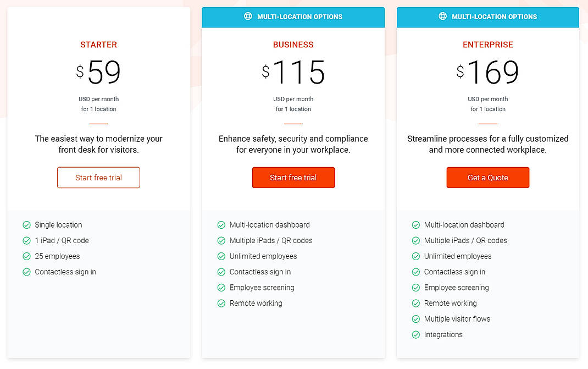Viewport: 588px width, 369px height.
Task: Click the checkmark beside Employee screening under Business
Action: click(221, 288)
